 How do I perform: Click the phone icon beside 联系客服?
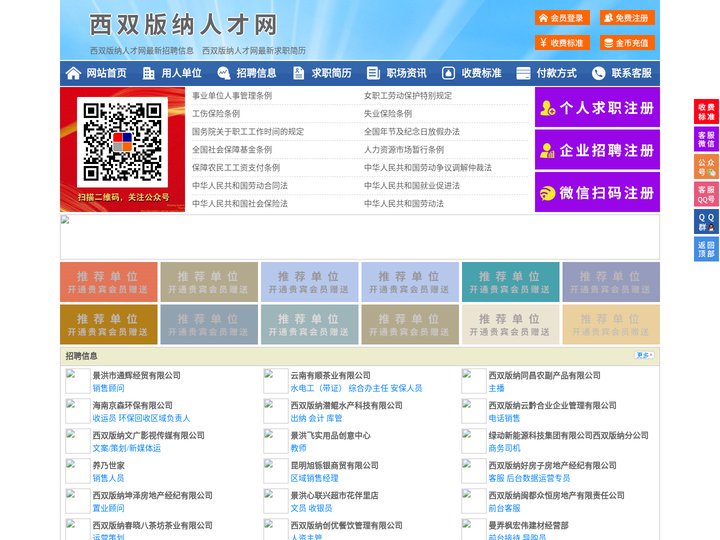598,73
